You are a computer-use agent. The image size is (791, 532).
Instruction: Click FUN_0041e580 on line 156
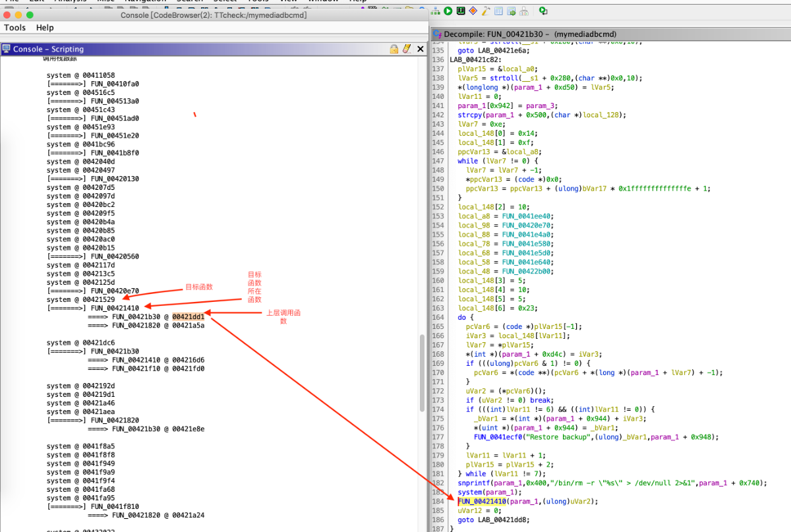527,243
